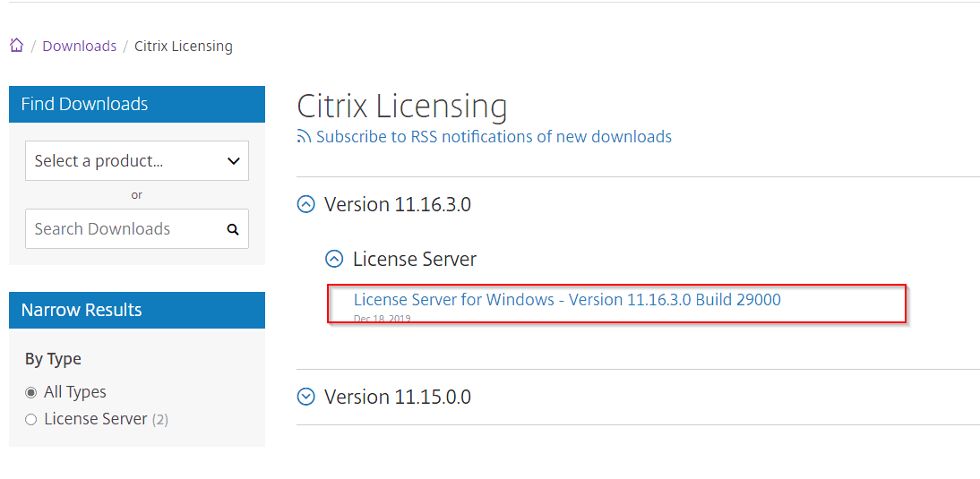Select the All Types radio button
Viewport: 980px width, 479px height.
click(30, 393)
